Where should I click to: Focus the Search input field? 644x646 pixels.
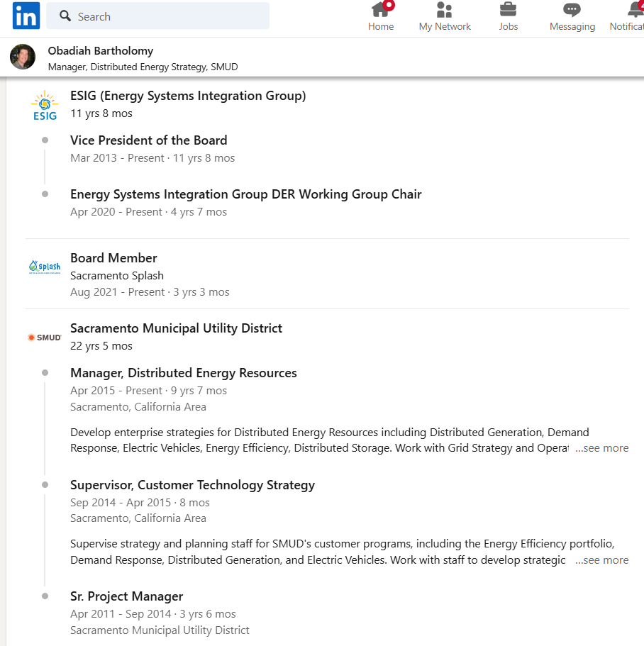click(x=157, y=16)
